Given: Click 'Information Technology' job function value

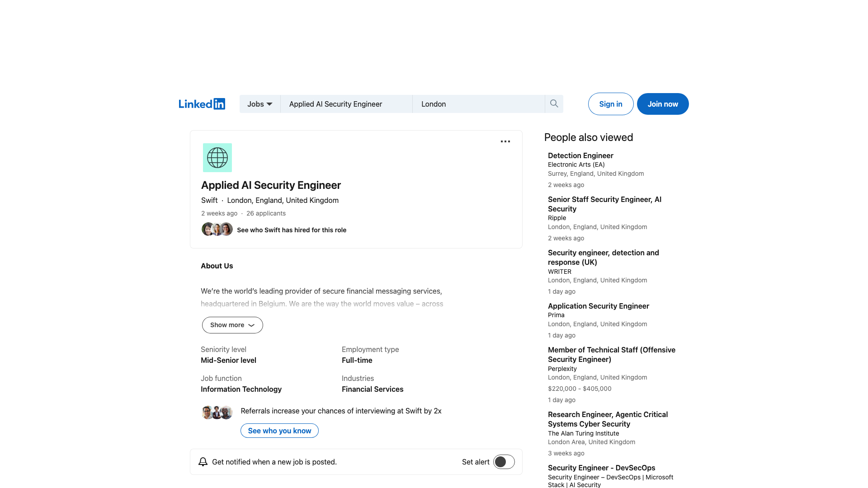Looking at the screenshot, I should (241, 389).
